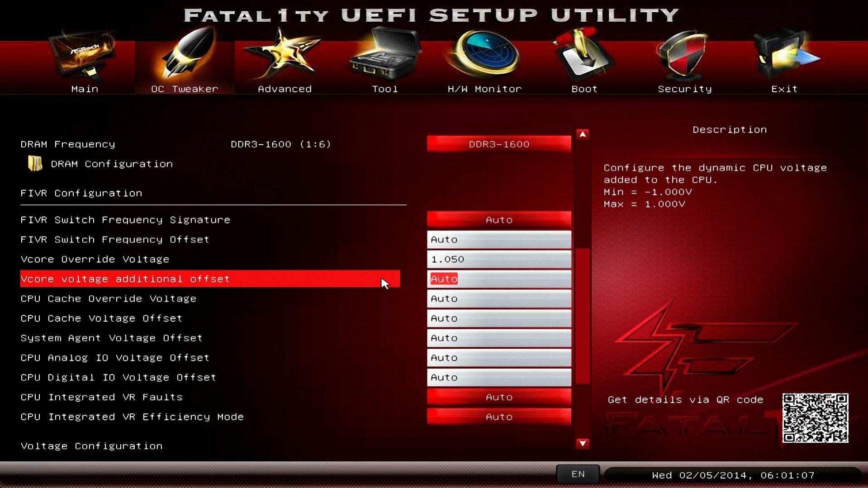Click the vertical scrollbar thumb
The width and height of the screenshot is (868, 488).
click(x=583, y=316)
